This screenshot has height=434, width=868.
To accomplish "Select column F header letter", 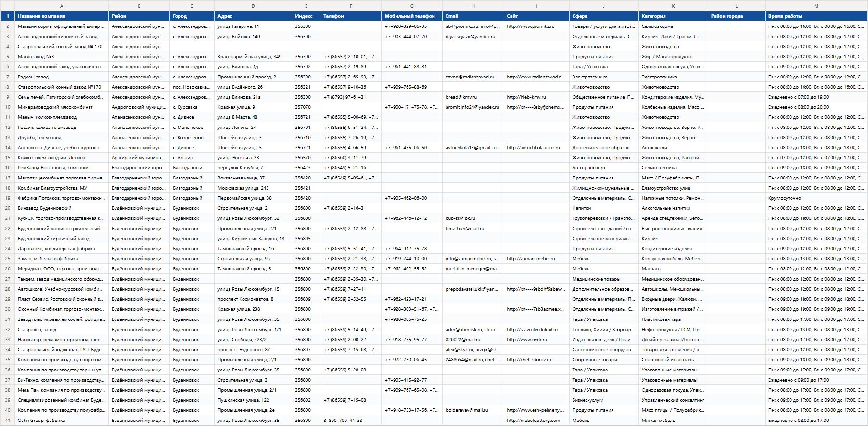I will coord(351,6).
